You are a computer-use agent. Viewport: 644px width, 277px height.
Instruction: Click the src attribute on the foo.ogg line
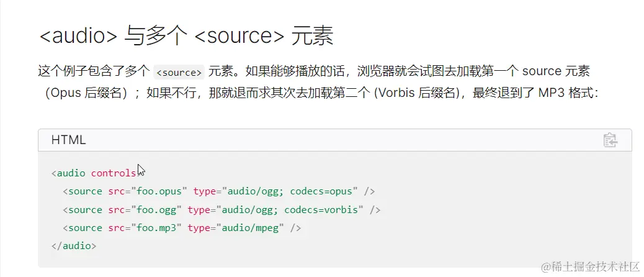tap(115, 210)
